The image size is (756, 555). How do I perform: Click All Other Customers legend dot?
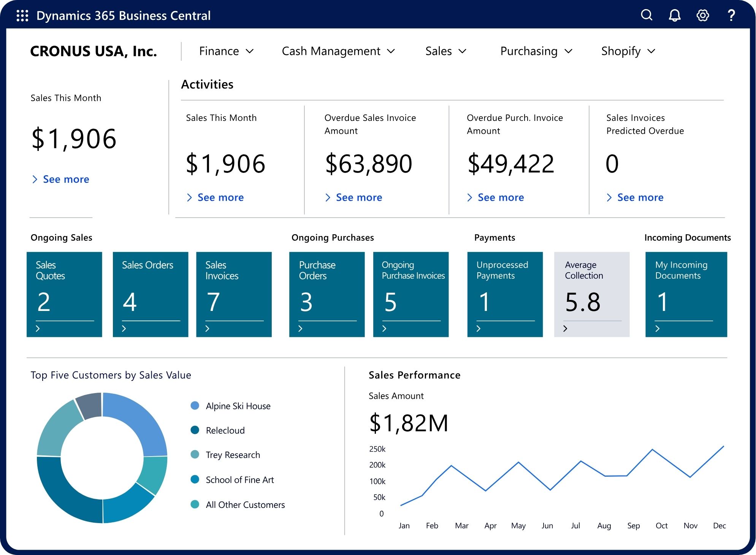coord(195,504)
